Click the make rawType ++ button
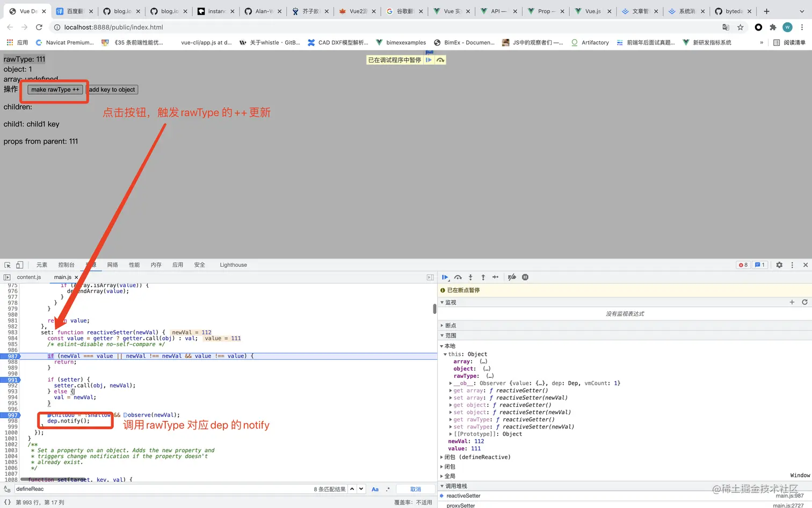 coord(55,90)
